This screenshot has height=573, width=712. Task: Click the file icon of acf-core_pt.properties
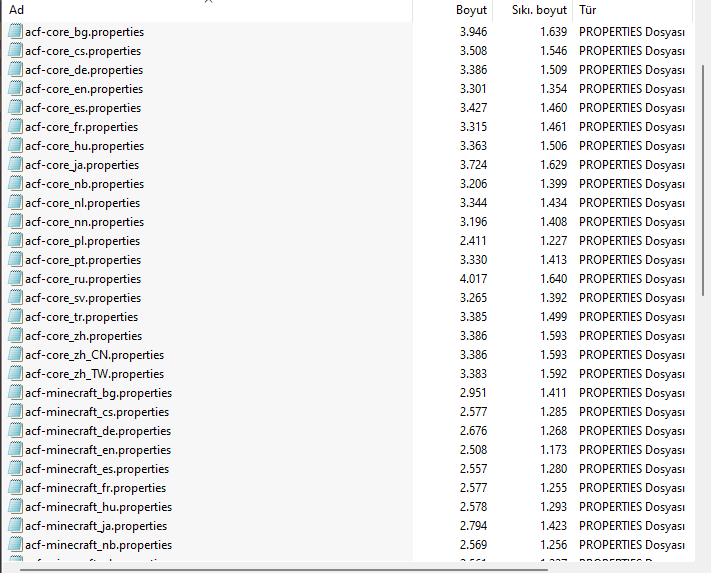15,259
